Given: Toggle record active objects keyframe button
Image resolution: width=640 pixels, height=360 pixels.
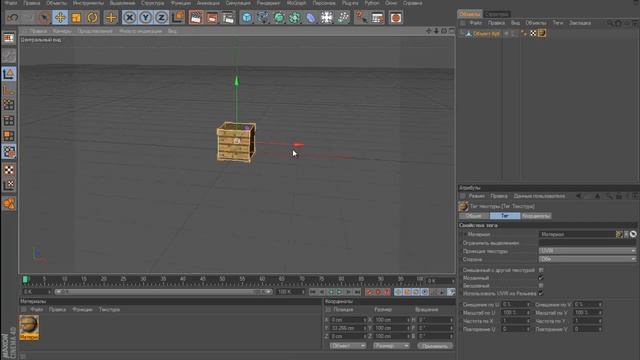Looking at the screenshot, I should [x=370, y=292].
